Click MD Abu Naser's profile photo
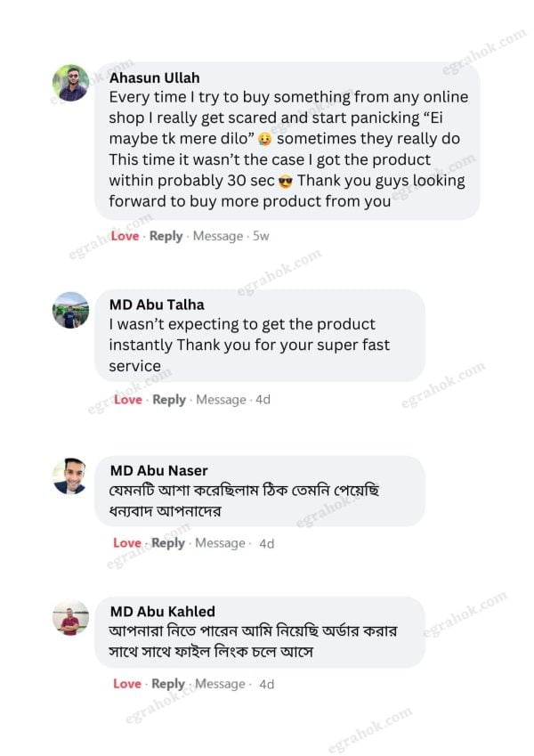Screen dimensions: 534x756 pos(70,476)
